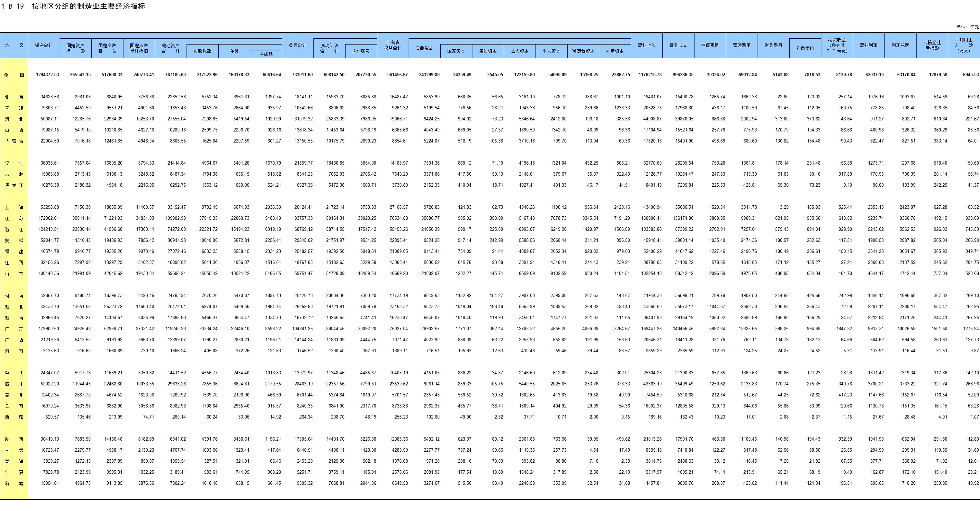Image resolution: width=980 pixels, height=511 pixels.
Task: Click the 江苏 row label
Action: (x=14, y=218)
